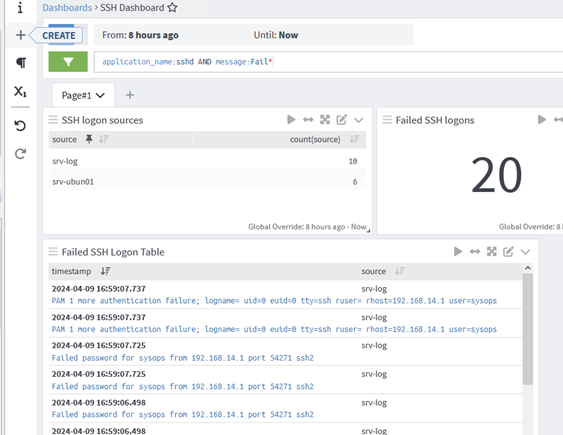Click timestamp 2024-04-09 16:59:07.725 first row
The height and width of the screenshot is (435, 563).
click(x=99, y=345)
